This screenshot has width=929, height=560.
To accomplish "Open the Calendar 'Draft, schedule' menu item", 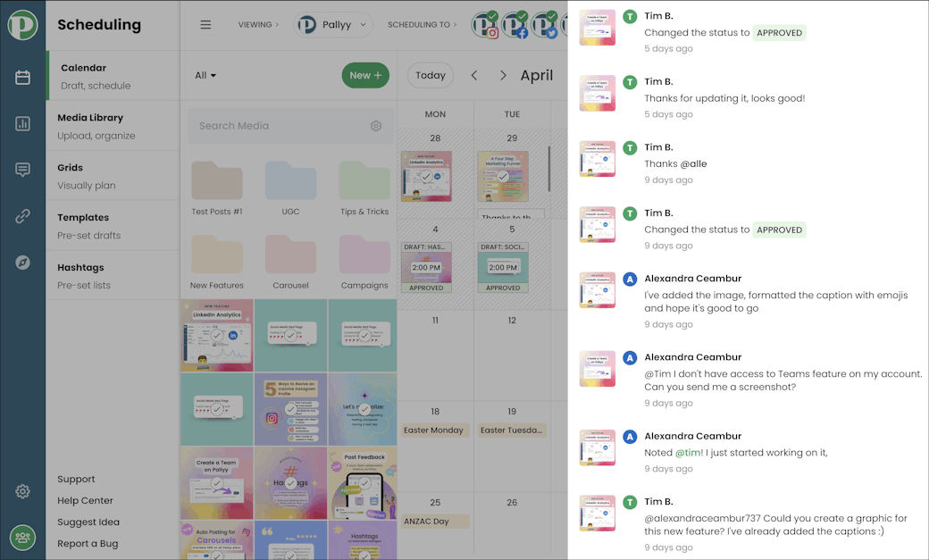I will 113,76.
